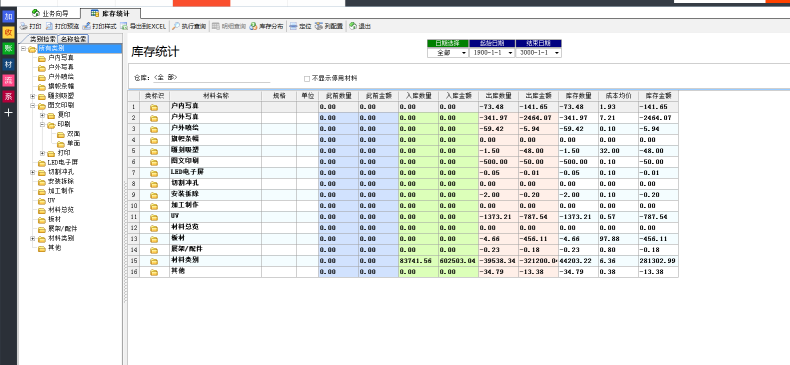Click the plus icon in left sidebar
The image size is (790, 365).
[x=8, y=113]
